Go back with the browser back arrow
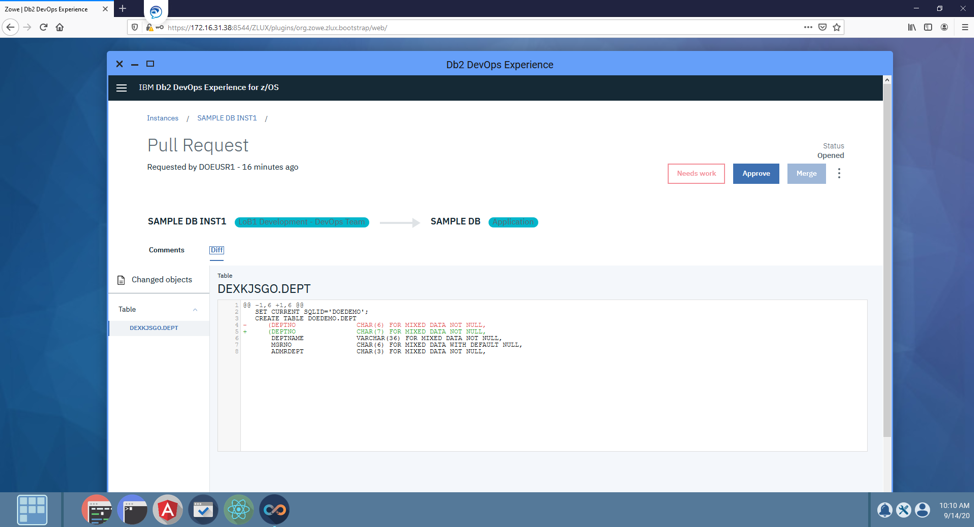Screen dimensions: 974x527 point(10,27)
